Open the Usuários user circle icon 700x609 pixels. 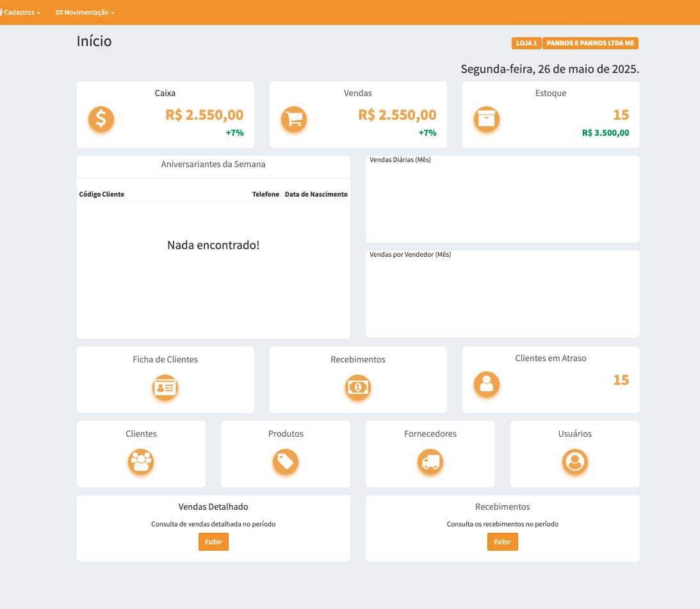[x=575, y=461]
